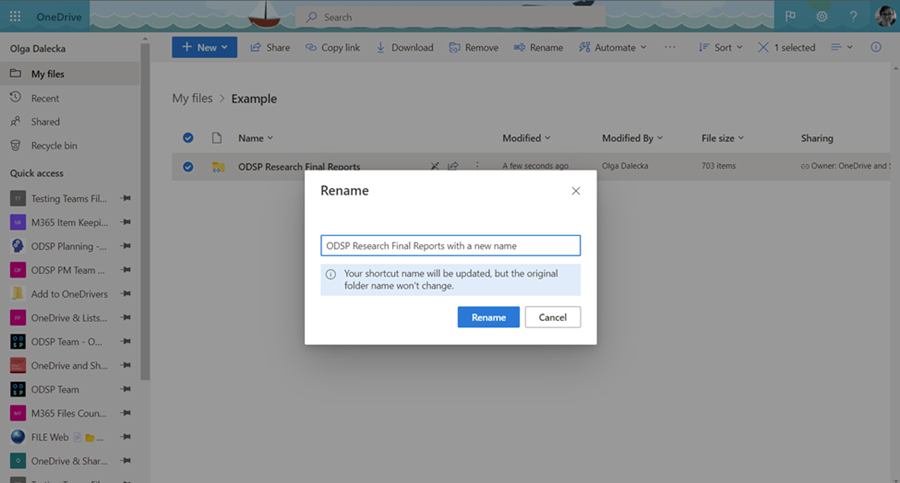Expand the New dropdown button

(204, 47)
